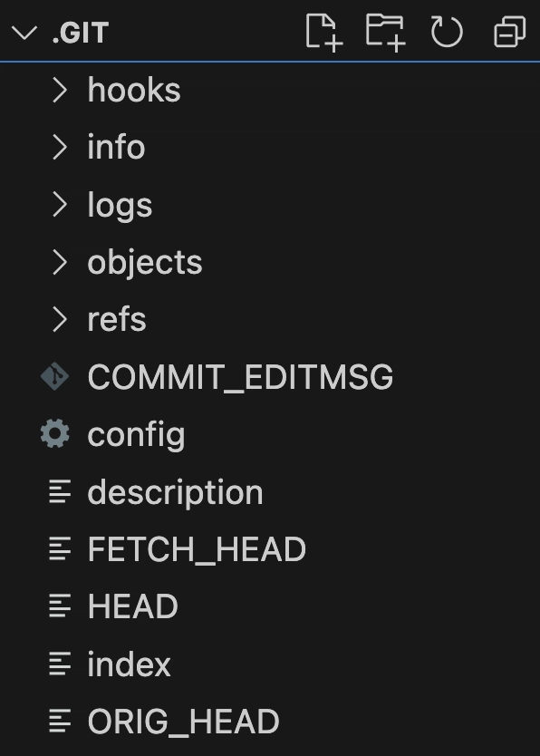Expand the info folder chevron

coord(59,147)
